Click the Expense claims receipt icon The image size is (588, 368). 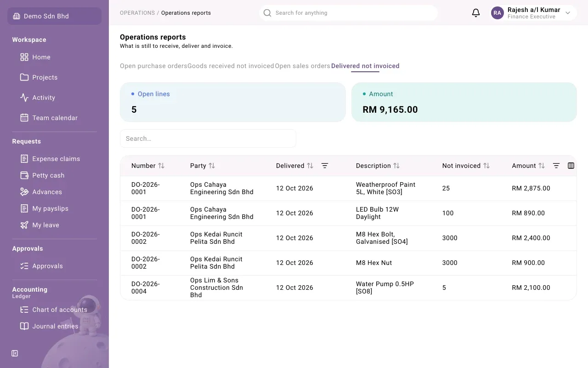tap(24, 159)
